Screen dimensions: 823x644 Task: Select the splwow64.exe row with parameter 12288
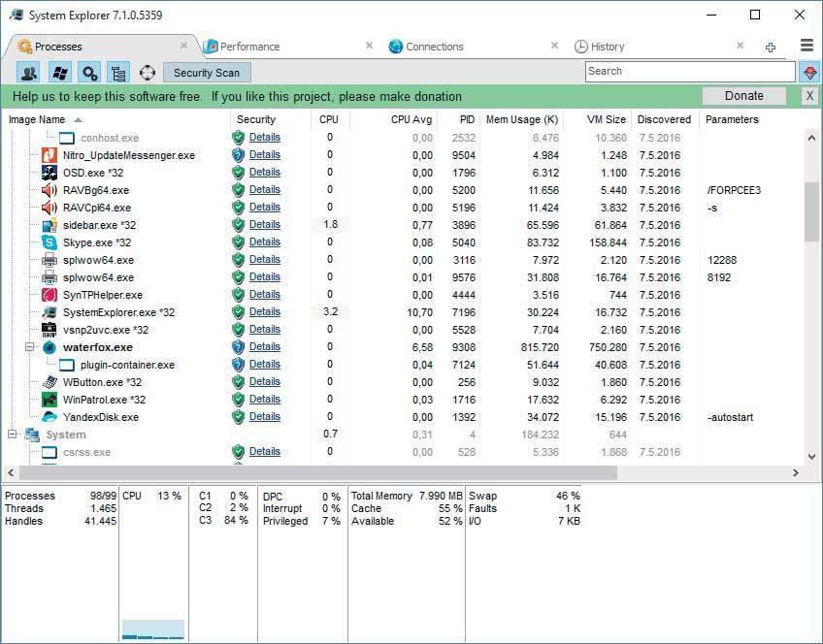click(x=403, y=260)
